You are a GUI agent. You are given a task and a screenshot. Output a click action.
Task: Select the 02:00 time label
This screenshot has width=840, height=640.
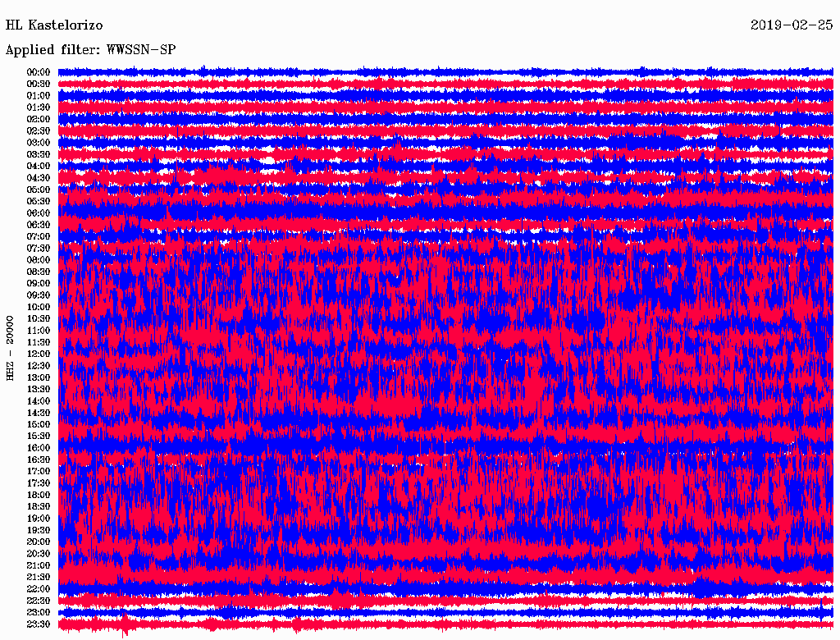[x=39, y=119]
